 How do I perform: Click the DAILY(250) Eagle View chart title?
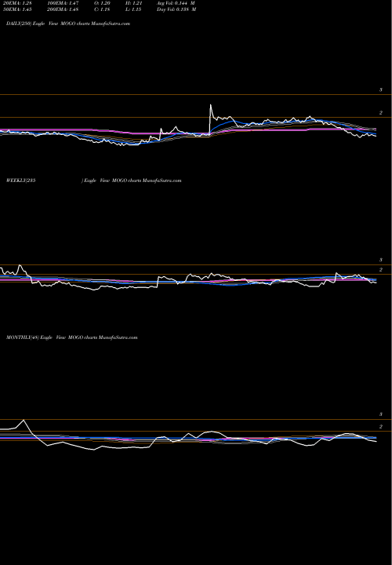tap(68, 24)
